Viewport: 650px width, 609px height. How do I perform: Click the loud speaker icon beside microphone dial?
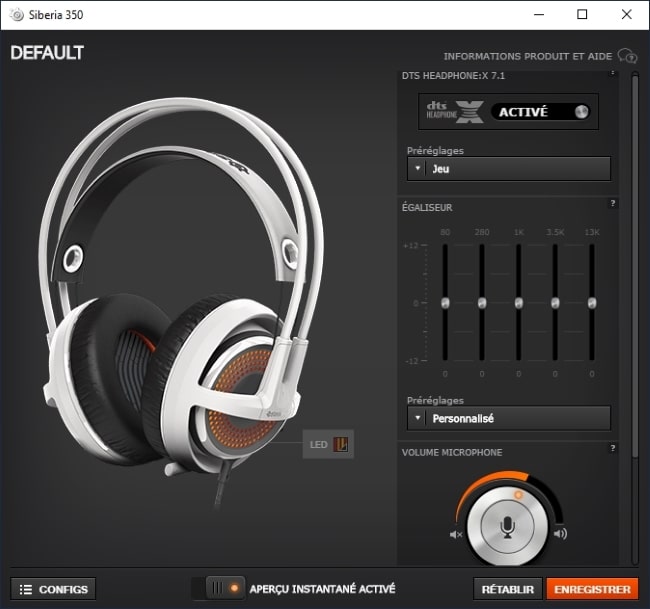pyautogui.click(x=560, y=534)
